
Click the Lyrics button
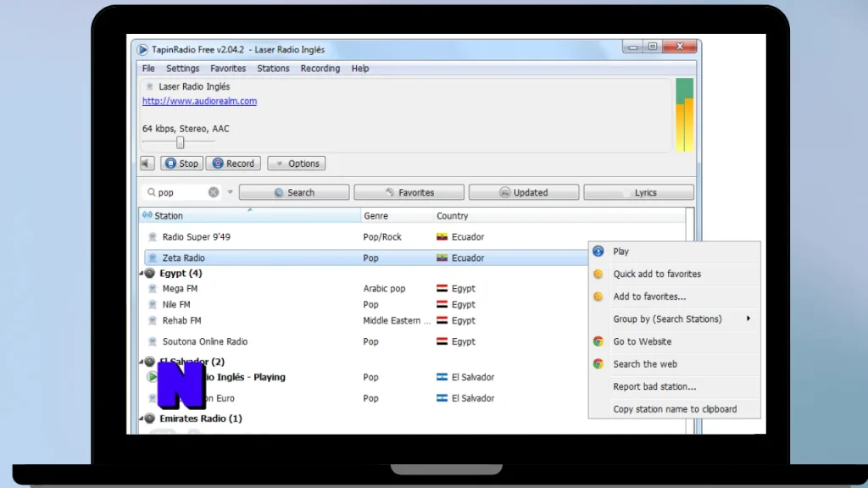coord(638,192)
